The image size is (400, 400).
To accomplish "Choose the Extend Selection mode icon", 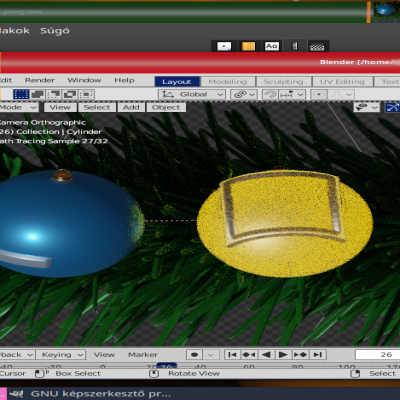I will (38, 94).
